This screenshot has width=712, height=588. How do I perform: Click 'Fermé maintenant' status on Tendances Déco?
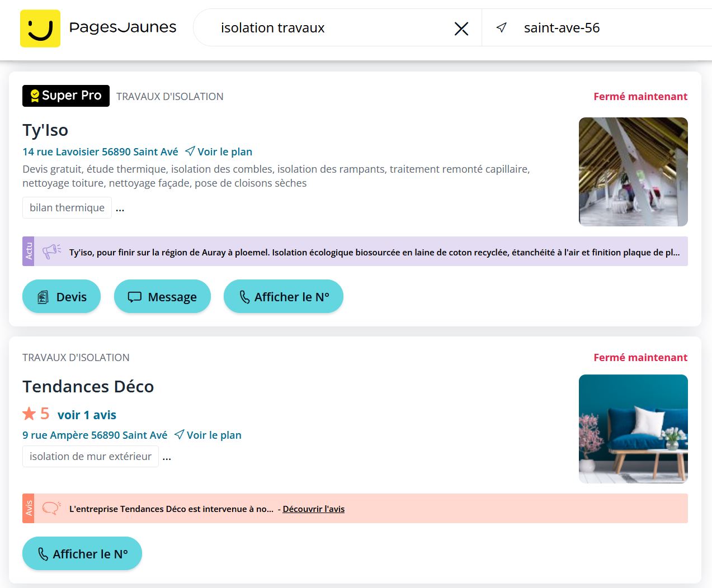(x=640, y=357)
